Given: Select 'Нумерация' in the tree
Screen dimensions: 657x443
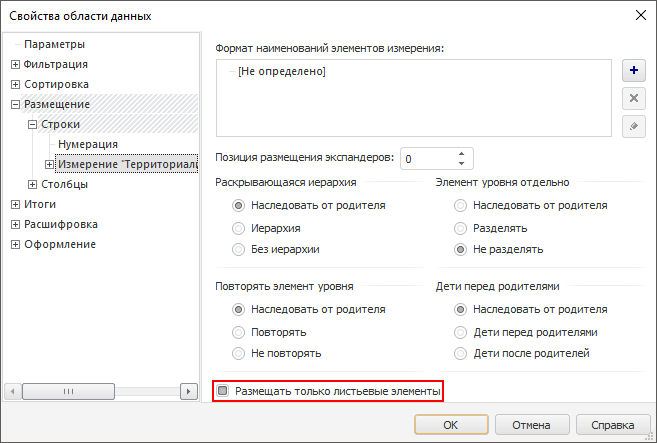Looking at the screenshot, I should (x=88, y=144).
